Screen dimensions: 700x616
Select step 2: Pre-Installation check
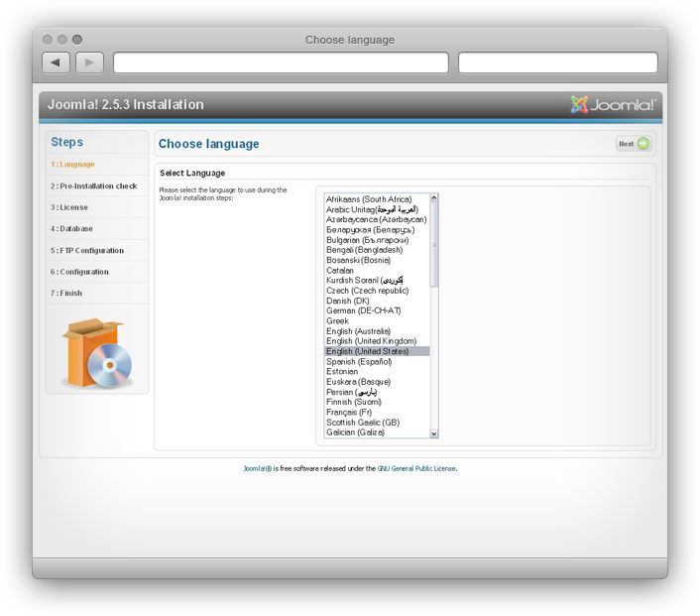94,185
